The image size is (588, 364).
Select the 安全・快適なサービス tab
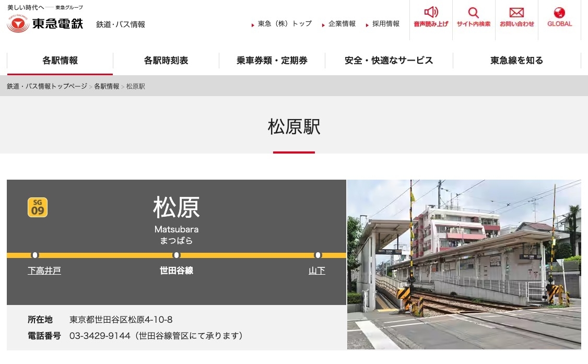(x=388, y=61)
